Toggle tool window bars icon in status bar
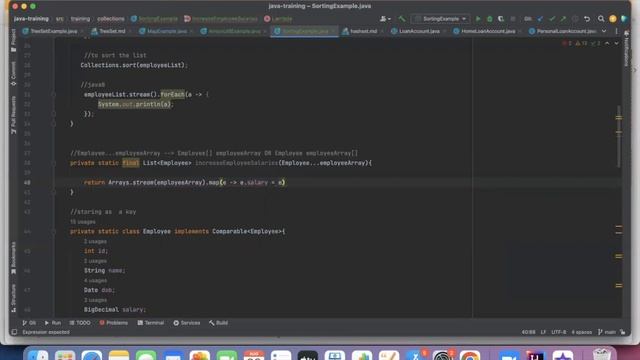 (14, 332)
